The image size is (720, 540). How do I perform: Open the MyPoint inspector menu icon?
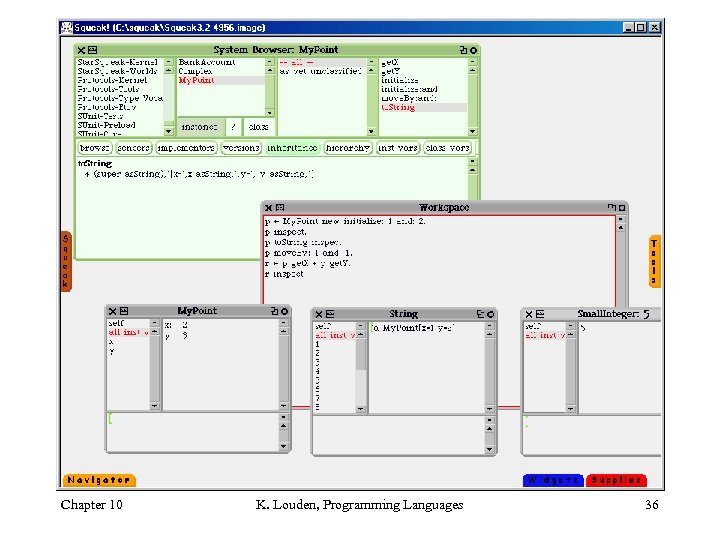click(124, 311)
